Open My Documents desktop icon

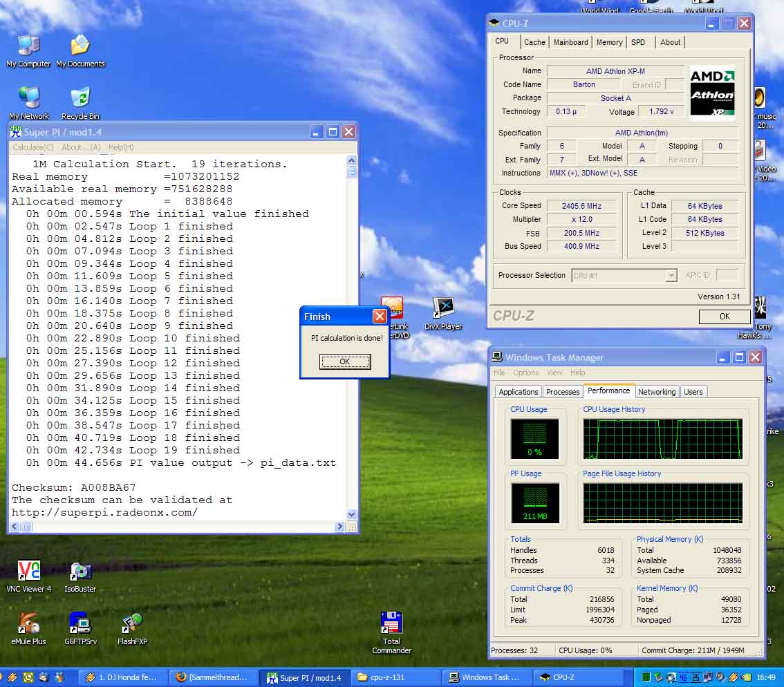coord(80,50)
